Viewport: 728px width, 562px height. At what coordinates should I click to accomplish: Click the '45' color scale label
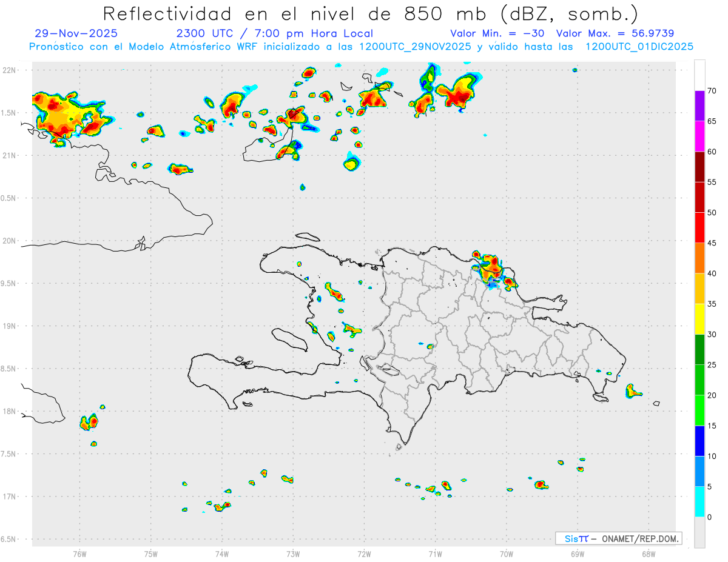pyautogui.click(x=712, y=243)
